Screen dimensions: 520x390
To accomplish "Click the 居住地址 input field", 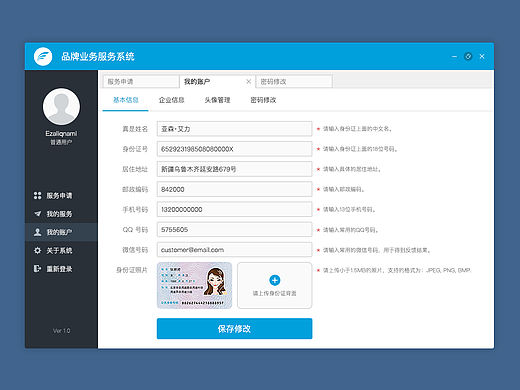I will 234,169.
